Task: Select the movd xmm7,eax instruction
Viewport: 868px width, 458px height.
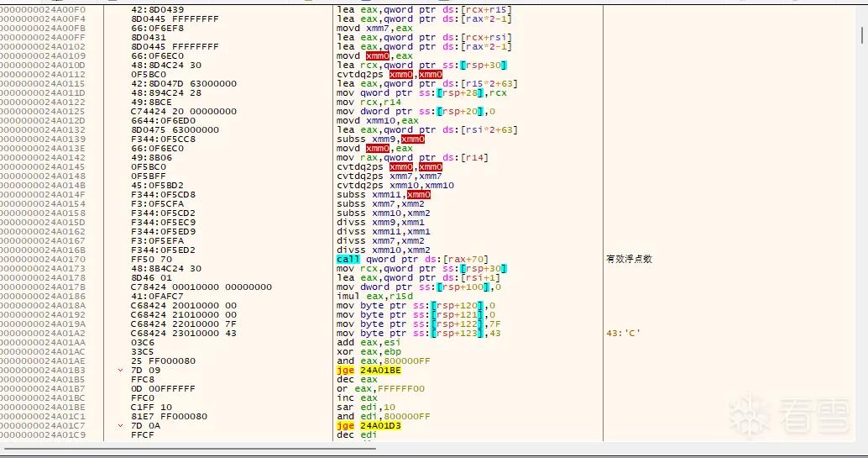Action: [x=374, y=29]
